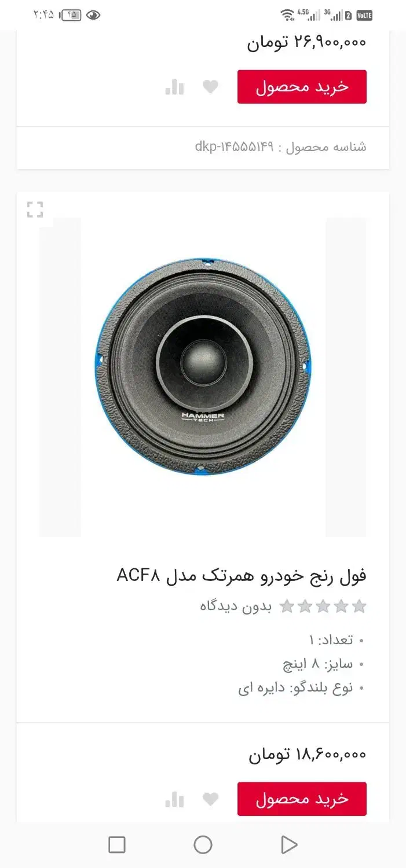Favorite the 26,900,000 toman product with the heart
Image resolution: width=406 pixels, height=868 pixels.
pos(210,87)
